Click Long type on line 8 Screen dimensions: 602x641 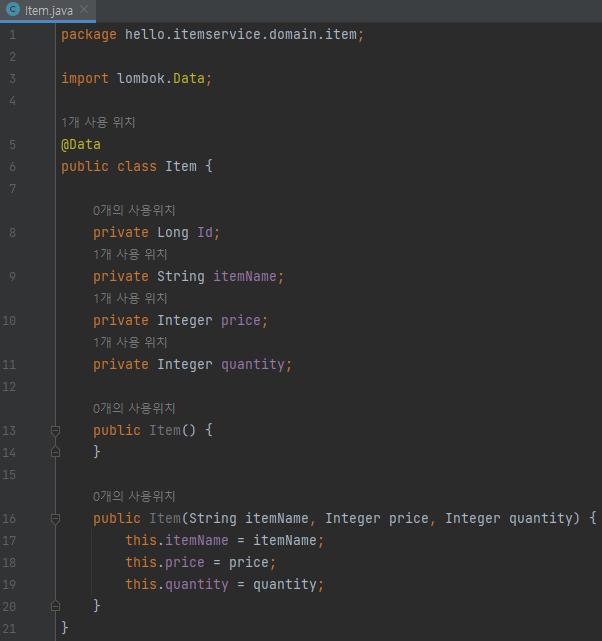click(173, 233)
